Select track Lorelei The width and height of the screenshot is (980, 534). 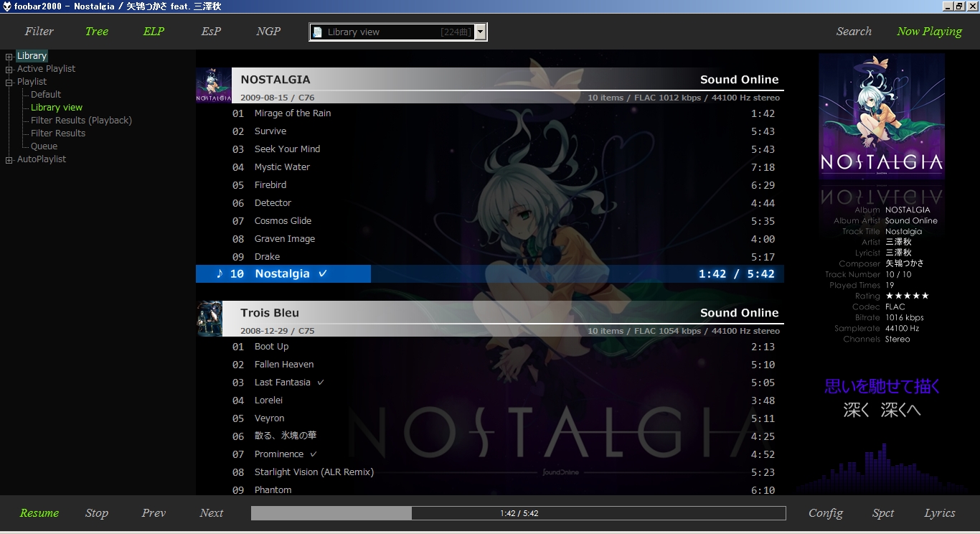tap(490, 400)
